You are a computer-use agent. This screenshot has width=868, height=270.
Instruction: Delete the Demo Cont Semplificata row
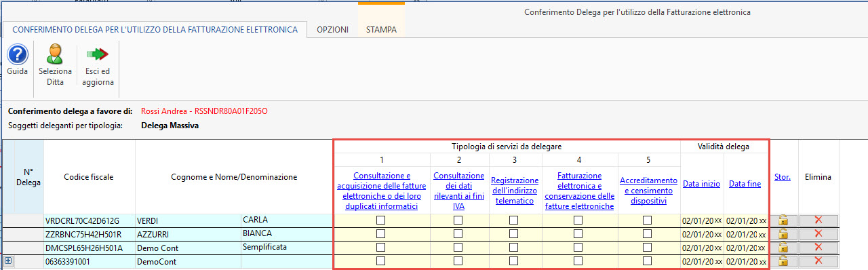(818, 248)
